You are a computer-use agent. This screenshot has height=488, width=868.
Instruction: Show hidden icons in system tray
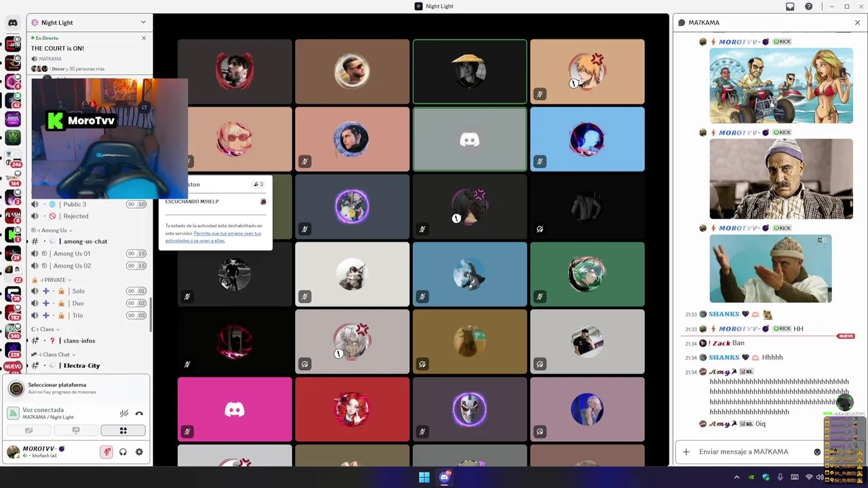point(736,477)
